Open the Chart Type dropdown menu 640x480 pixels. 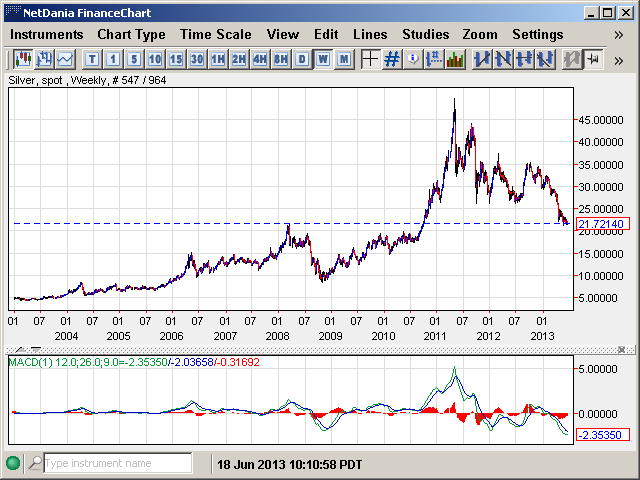(131, 34)
